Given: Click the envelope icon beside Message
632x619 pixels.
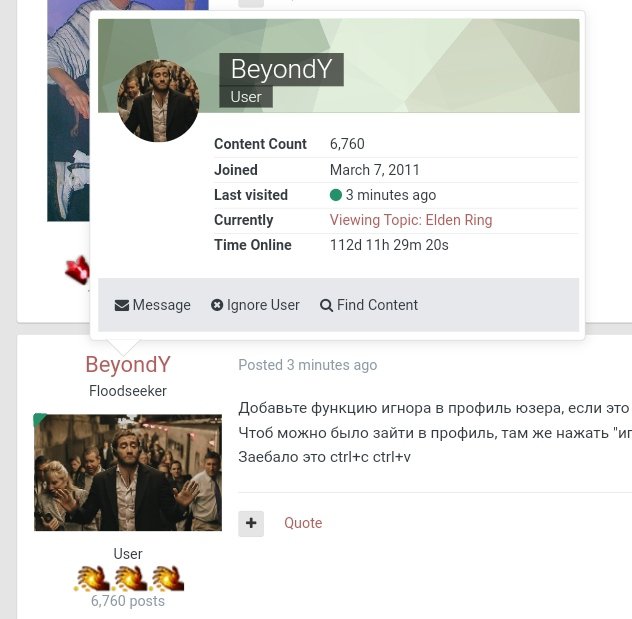Looking at the screenshot, I should click(122, 305).
